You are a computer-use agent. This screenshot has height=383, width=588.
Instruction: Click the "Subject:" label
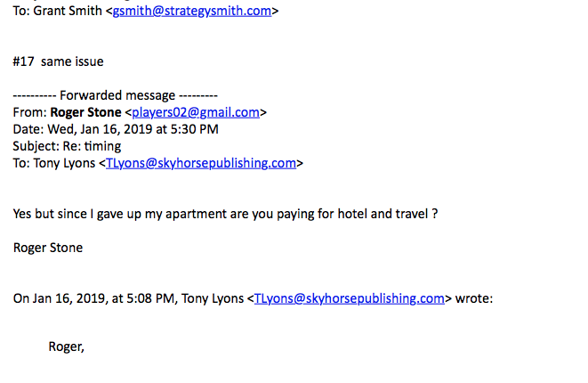(37, 146)
